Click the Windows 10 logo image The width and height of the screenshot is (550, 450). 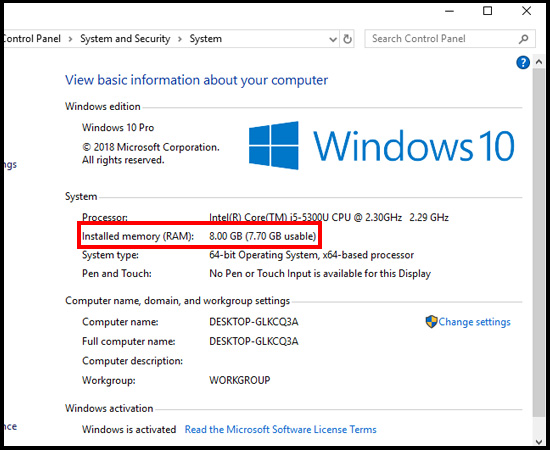pyautogui.click(x=381, y=146)
